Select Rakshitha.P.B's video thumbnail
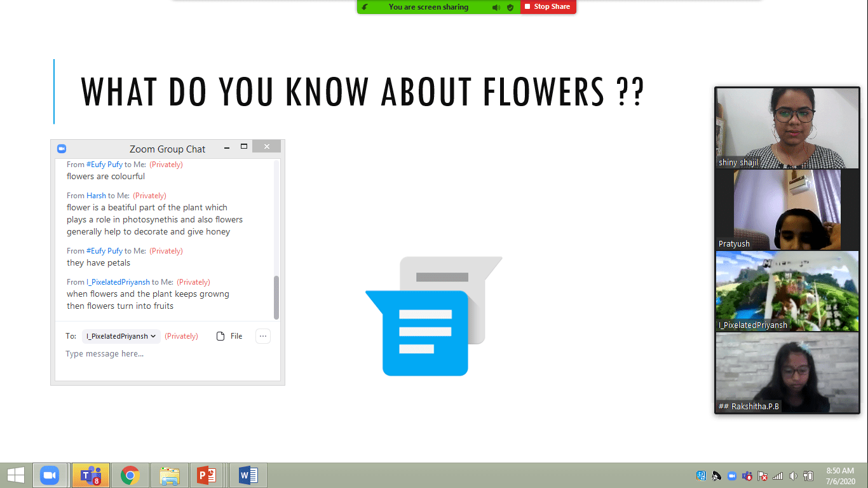 coord(786,373)
